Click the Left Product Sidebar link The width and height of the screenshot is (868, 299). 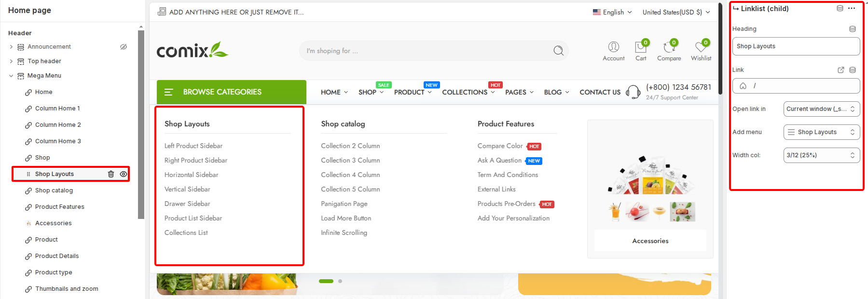[x=193, y=146]
